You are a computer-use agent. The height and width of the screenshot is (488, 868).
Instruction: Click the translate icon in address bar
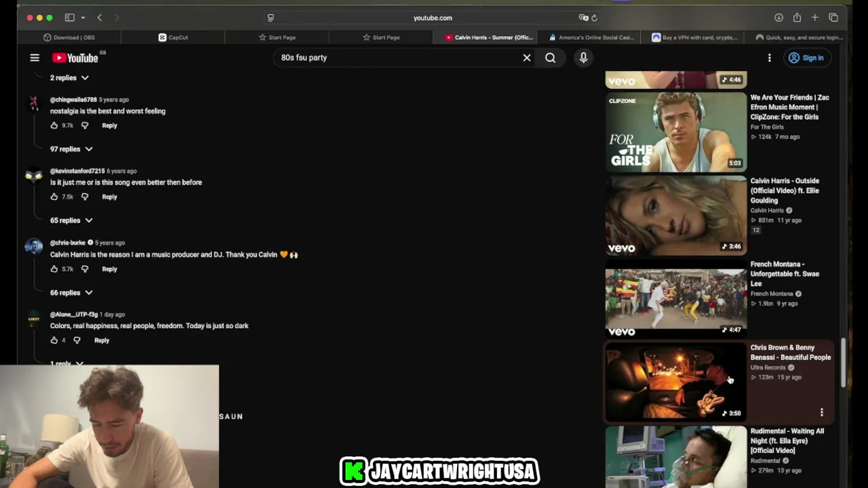[583, 18]
